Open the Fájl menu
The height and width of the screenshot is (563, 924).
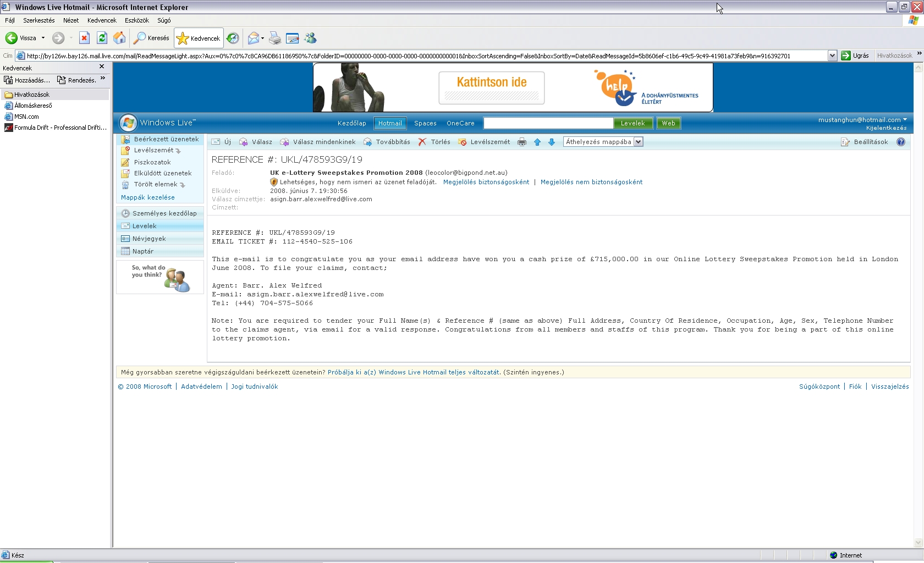click(x=10, y=20)
